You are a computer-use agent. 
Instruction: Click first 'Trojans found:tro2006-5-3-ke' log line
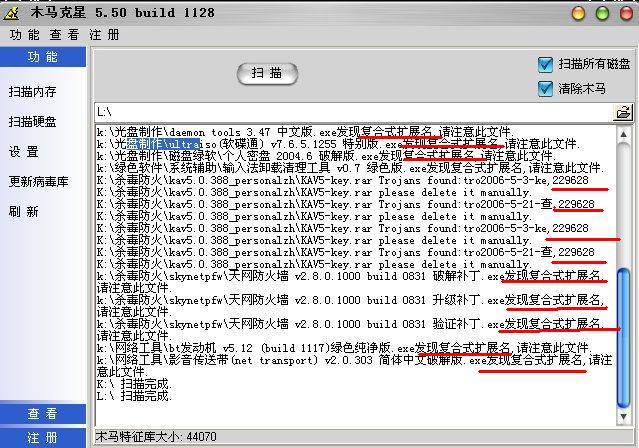tap(343, 180)
